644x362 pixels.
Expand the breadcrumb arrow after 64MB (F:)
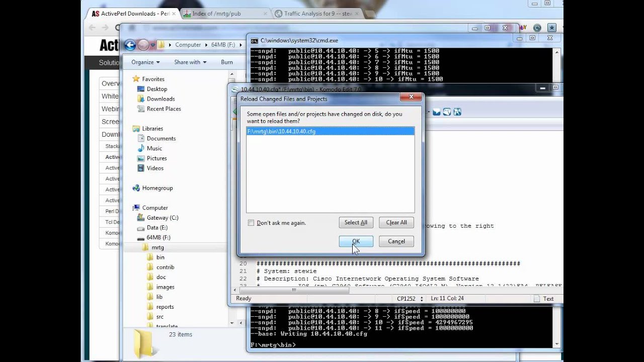coord(240,45)
